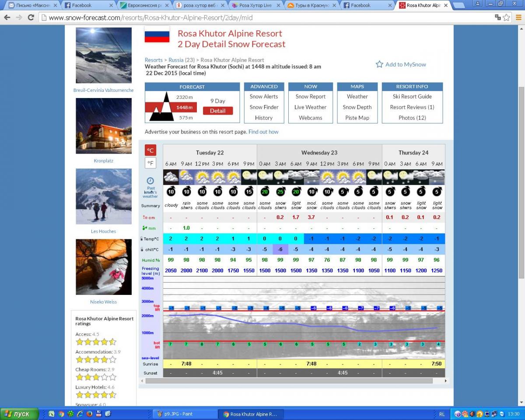Switch to the Письмо «Максим» mail tab

pyautogui.click(x=33, y=5)
